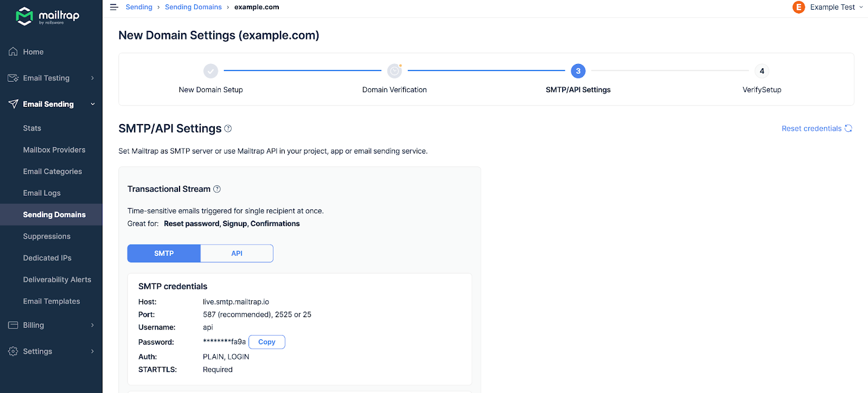The width and height of the screenshot is (868, 393).
Task: Click the host value live.smtp.mailtrap.io
Action: [236, 302]
